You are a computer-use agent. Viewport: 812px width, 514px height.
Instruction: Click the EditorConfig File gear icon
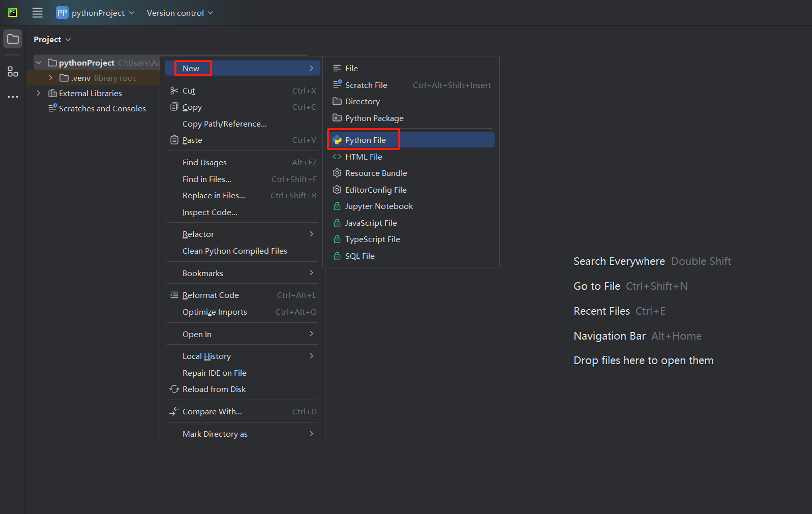click(x=337, y=190)
